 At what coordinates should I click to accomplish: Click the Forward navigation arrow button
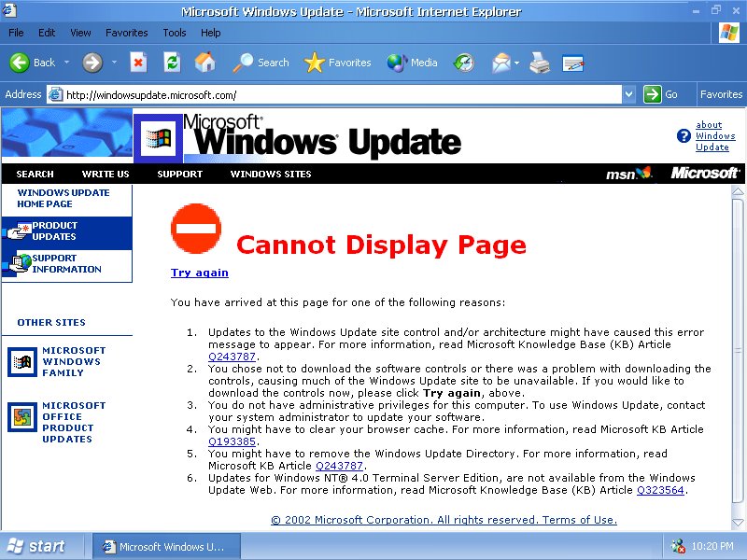click(x=92, y=63)
